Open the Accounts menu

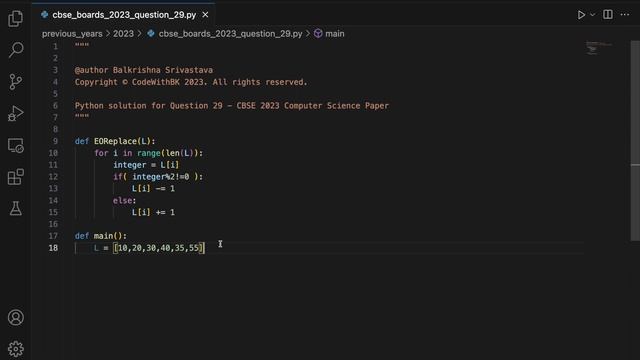[x=16, y=317]
